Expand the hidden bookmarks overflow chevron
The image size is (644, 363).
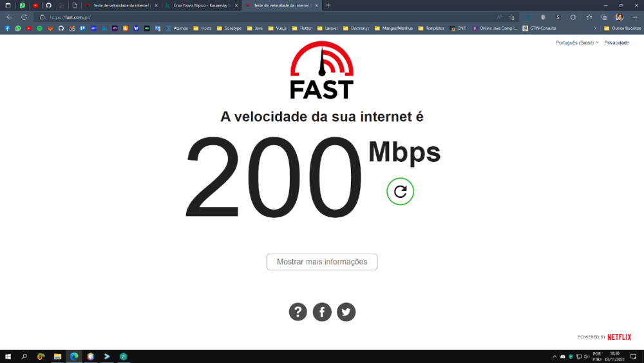pyautogui.click(x=594, y=28)
